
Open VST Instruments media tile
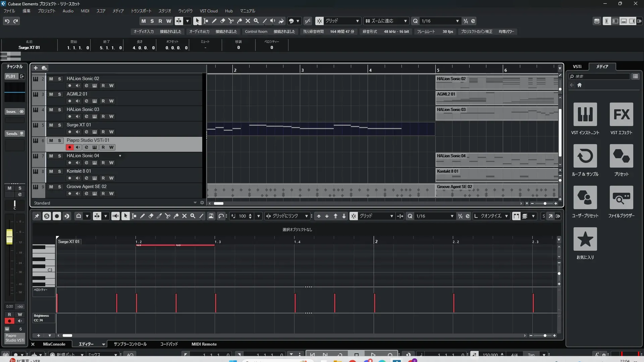[x=585, y=114]
